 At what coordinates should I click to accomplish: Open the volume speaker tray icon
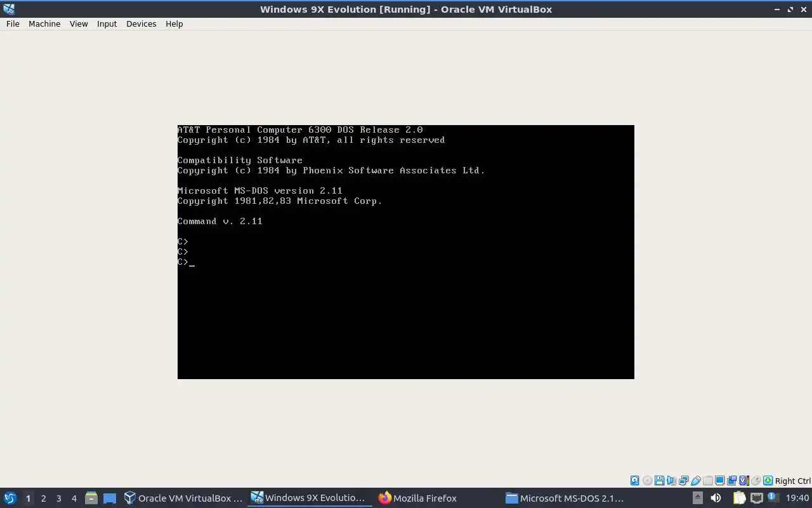point(716,498)
